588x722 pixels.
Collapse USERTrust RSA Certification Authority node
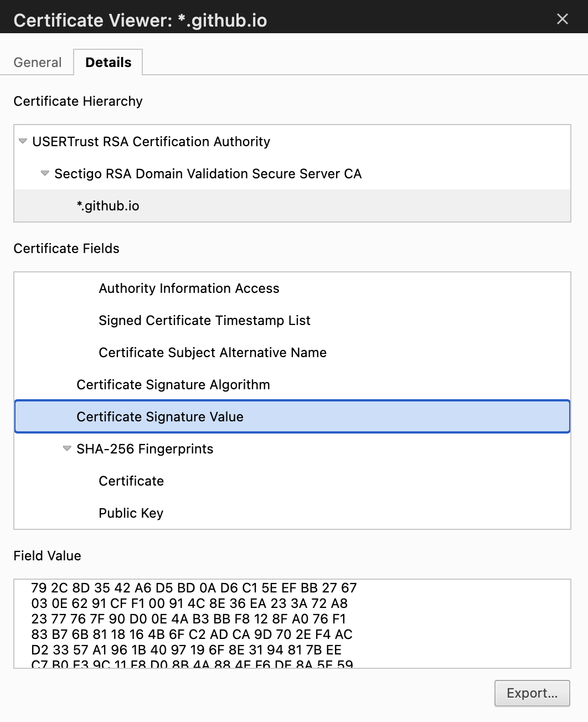pos(23,142)
